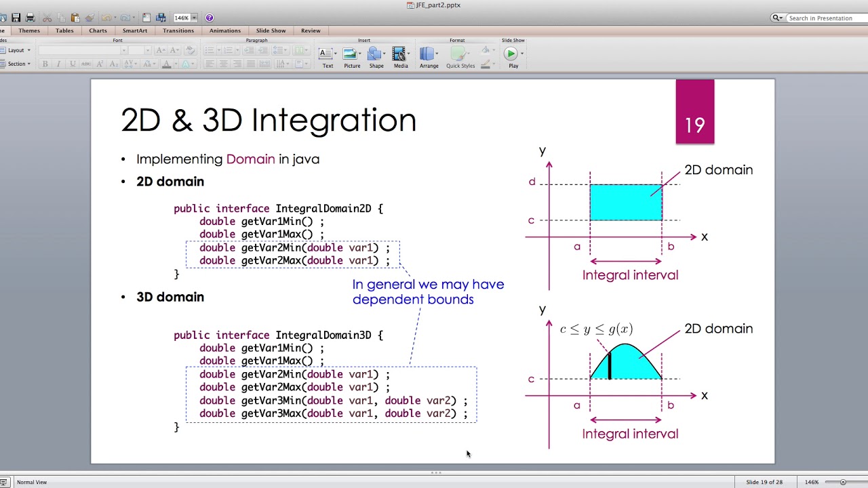This screenshot has height=488, width=868.
Task: Click the Decrease Font Size icon
Action: click(174, 50)
